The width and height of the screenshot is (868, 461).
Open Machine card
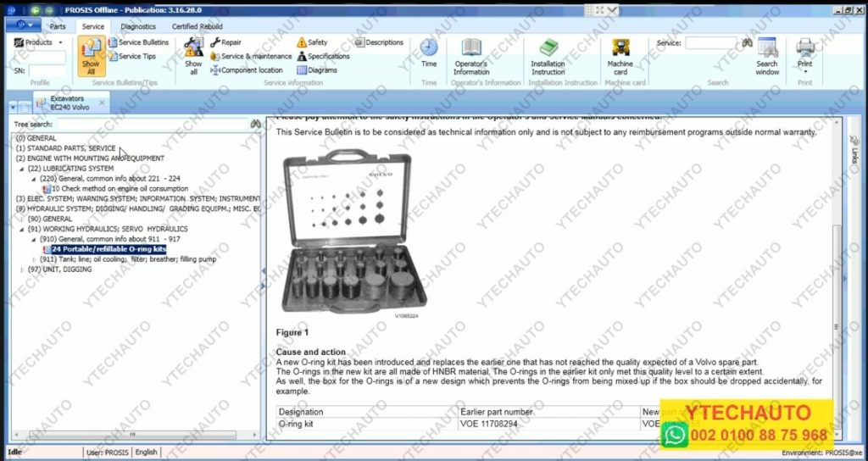pos(620,57)
